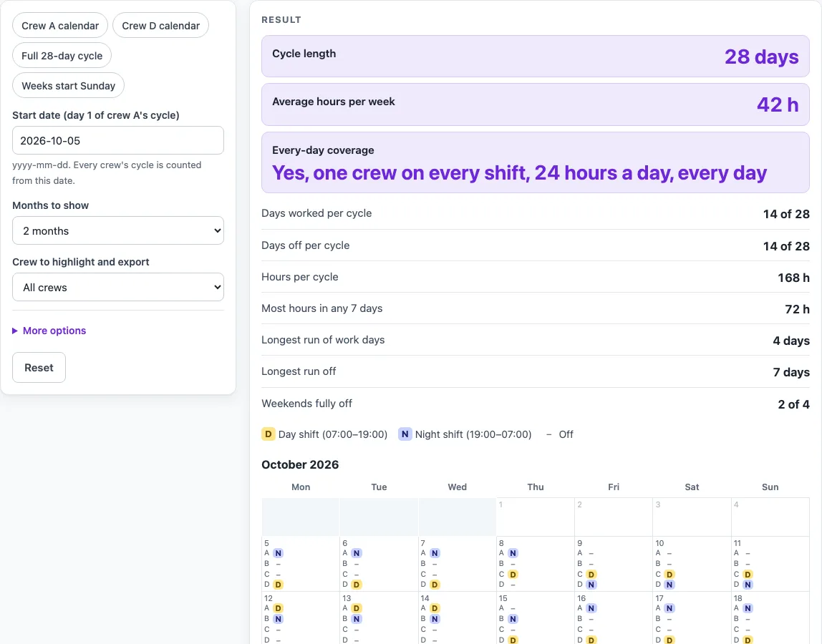Click the 28 days cycle length value

(761, 57)
